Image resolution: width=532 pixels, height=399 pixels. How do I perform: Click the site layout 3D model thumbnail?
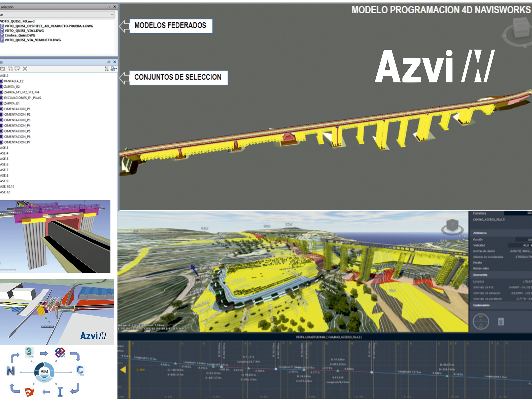pyautogui.click(x=57, y=312)
